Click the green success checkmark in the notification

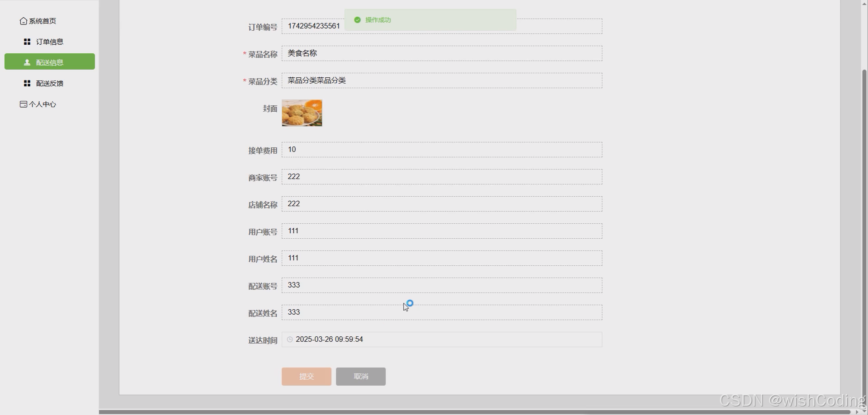pyautogui.click(x=357, y=20)
